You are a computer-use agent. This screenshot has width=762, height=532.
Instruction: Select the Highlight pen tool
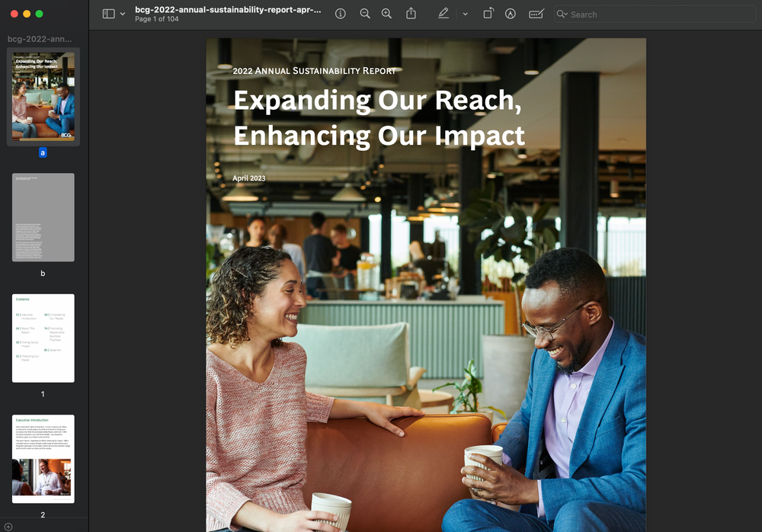point(443,14)
